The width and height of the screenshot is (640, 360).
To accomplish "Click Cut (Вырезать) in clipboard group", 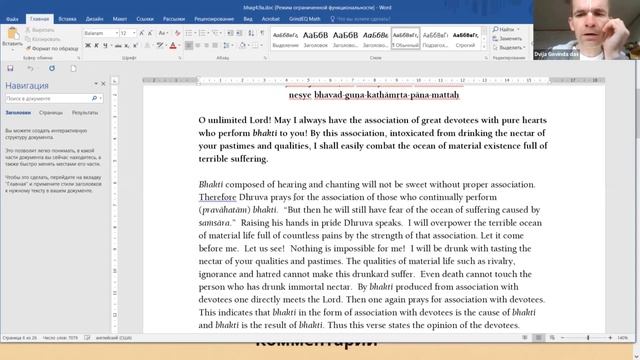I will pos(39,30).
